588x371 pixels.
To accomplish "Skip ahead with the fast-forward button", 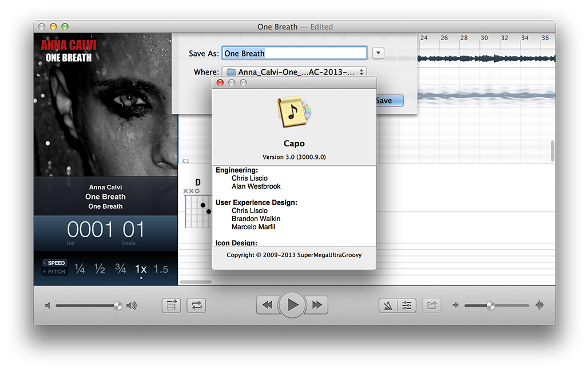I will point(317,305).
